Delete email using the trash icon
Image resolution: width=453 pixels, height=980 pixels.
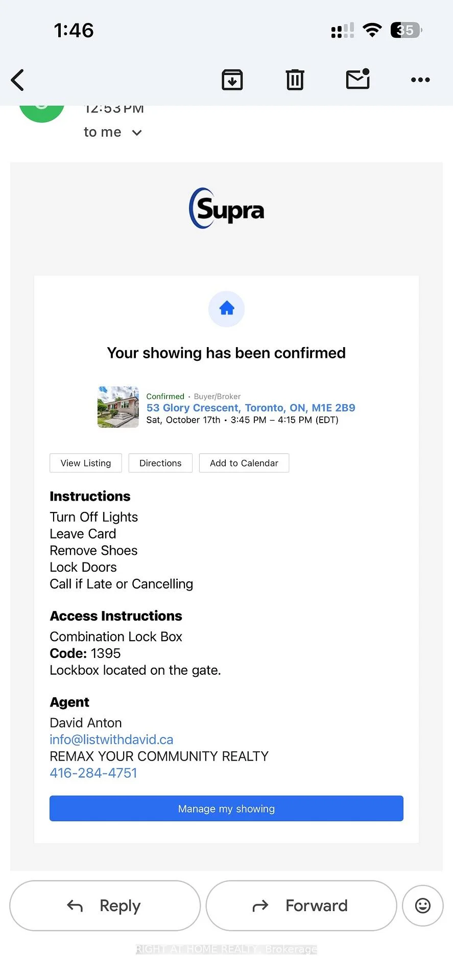(295, 80)
